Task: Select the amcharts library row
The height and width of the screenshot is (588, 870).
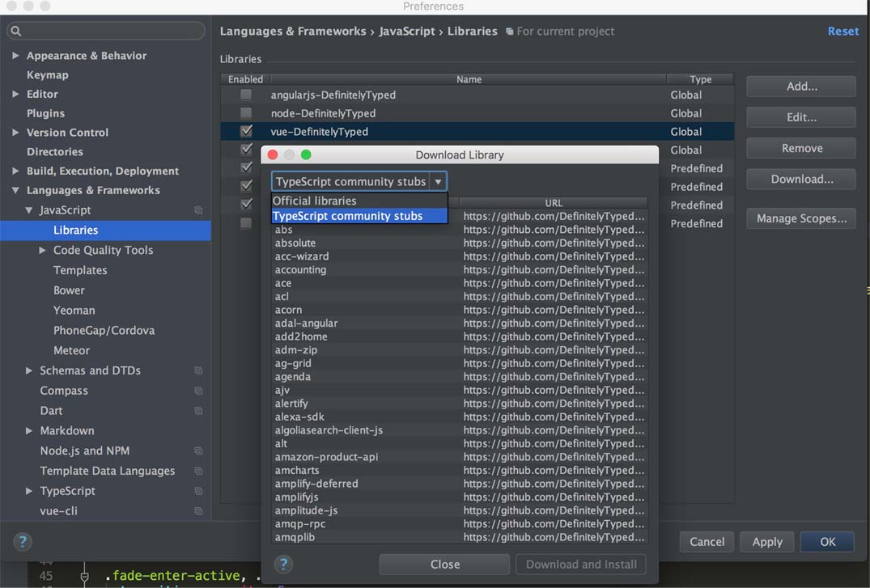Action: pyautogui.click(x=459, y=470)
